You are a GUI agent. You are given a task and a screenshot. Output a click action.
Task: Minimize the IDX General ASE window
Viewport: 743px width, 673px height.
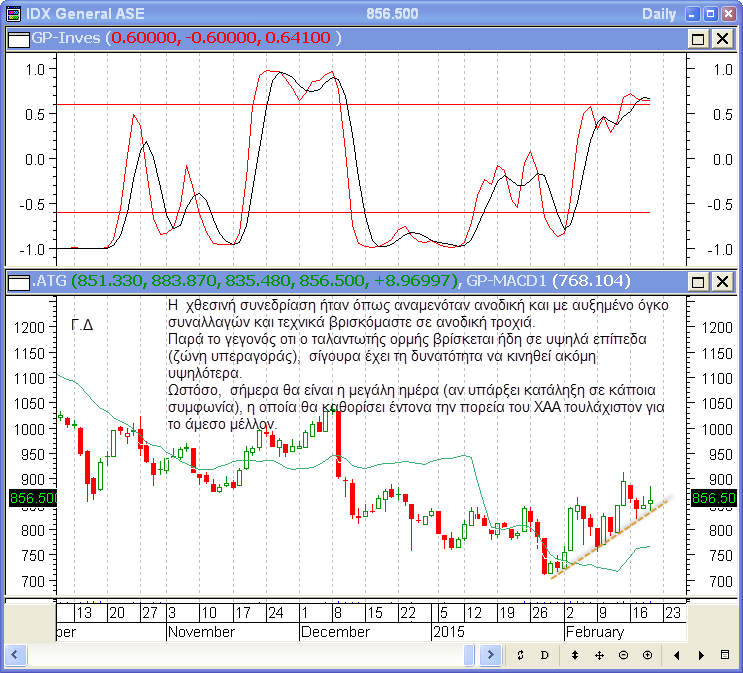[692, 14]
